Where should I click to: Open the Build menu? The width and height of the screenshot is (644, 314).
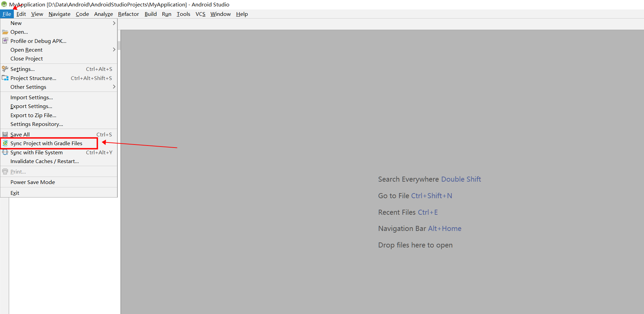coord(151,14)
